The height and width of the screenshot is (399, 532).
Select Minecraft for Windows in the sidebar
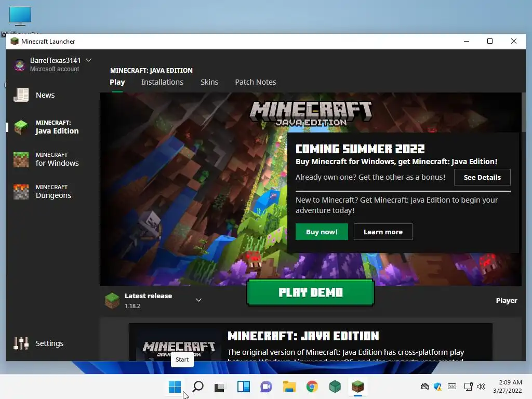tap(57, 159)
